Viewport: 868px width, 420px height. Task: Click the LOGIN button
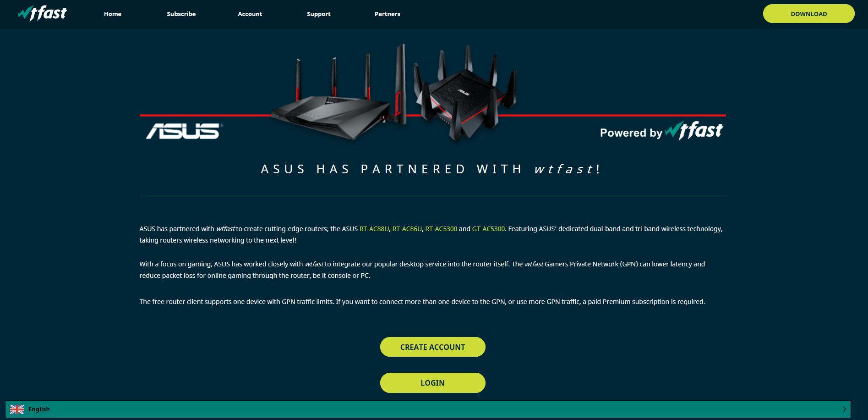coord(433,383)
